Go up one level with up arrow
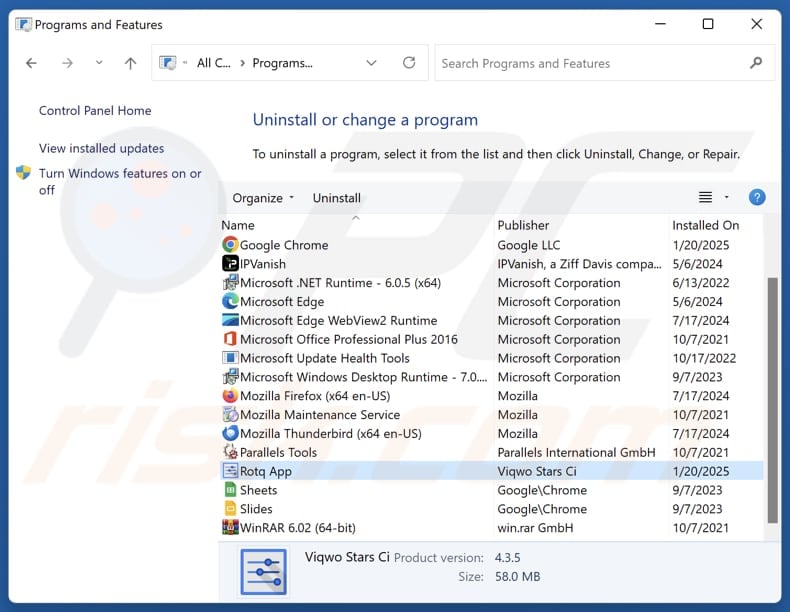This screenshot has height=612, width=790. 130,63
